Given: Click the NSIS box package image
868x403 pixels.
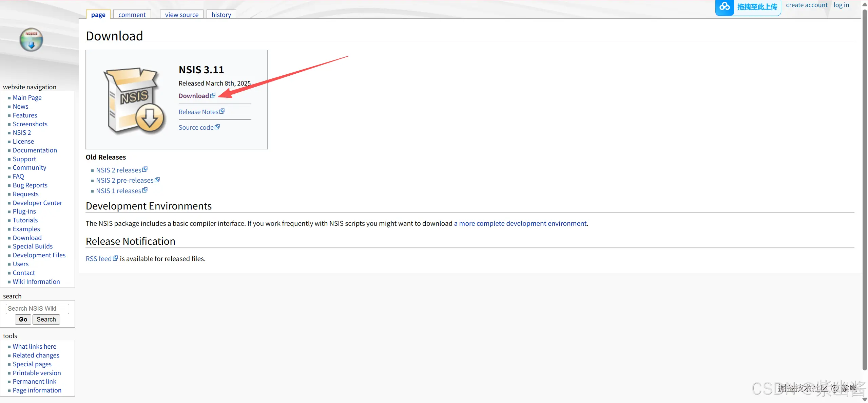Looking at the screenshot, I should (x=134, y=100).
